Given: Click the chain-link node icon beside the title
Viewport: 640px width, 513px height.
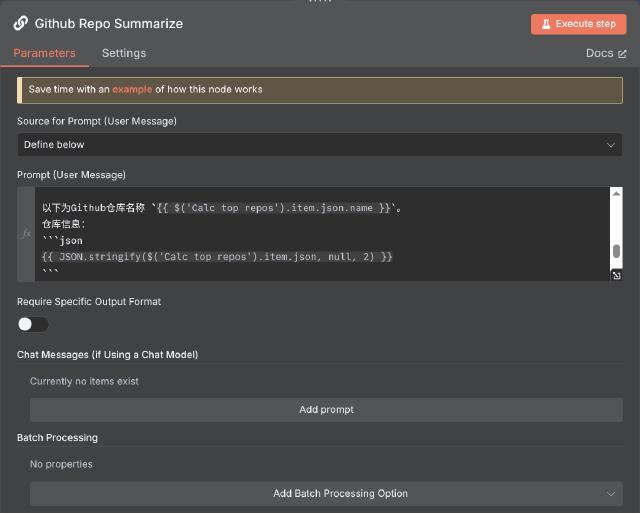Looking at the screenshot, I should [21, 23].
